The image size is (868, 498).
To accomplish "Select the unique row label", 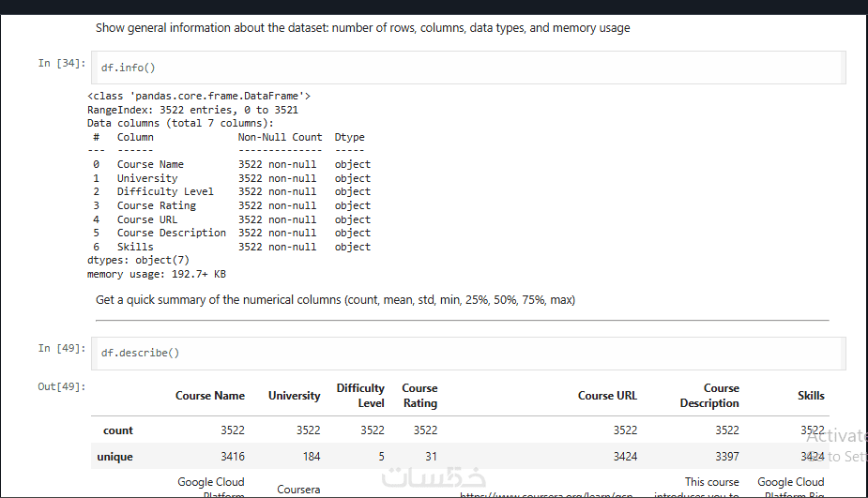I will coord(115,457).
